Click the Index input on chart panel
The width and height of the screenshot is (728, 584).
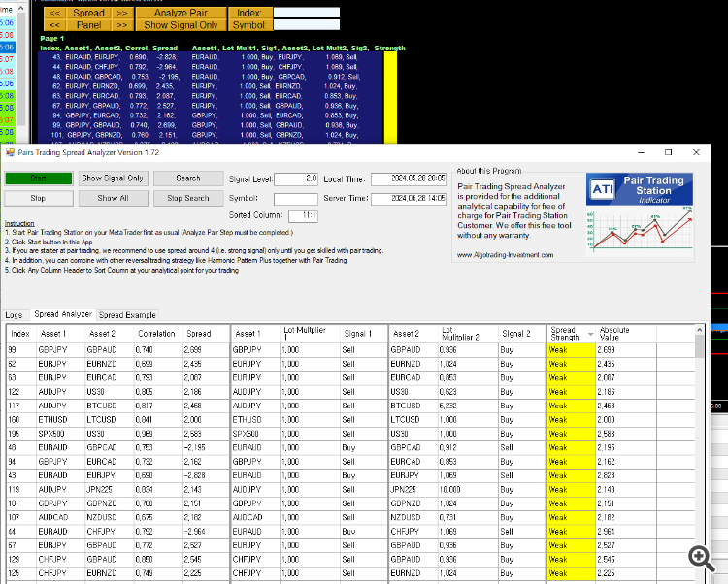click(x=307, y=13)
